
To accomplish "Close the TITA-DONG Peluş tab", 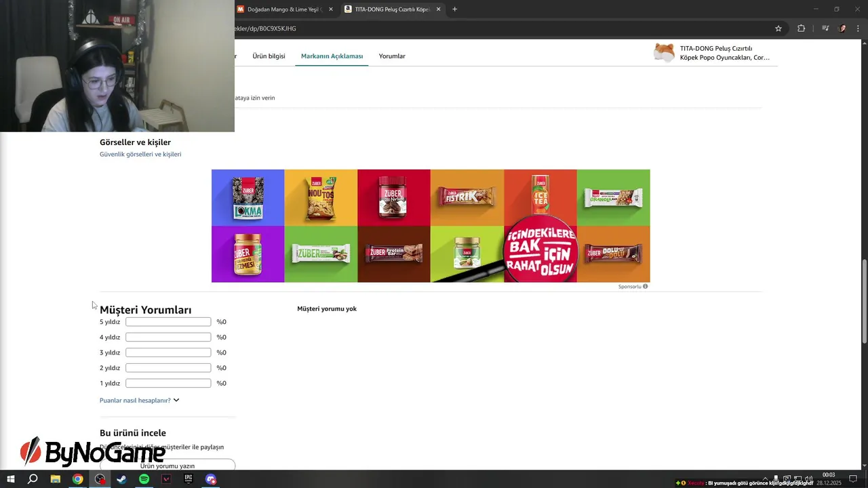I will point(439,9).
